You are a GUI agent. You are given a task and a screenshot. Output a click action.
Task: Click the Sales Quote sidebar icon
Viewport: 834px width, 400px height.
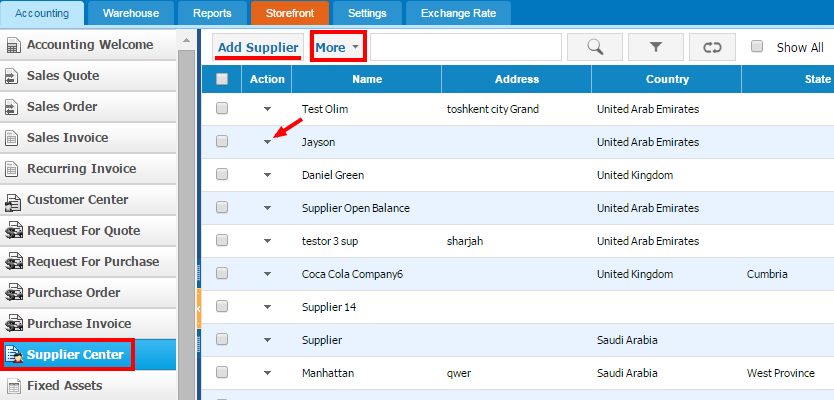click(x=11, y=77)
